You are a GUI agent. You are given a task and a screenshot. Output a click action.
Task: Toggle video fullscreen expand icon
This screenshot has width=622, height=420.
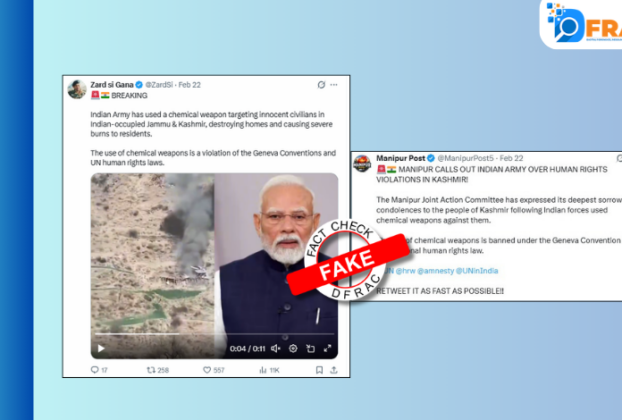click(x=327, y=349)
